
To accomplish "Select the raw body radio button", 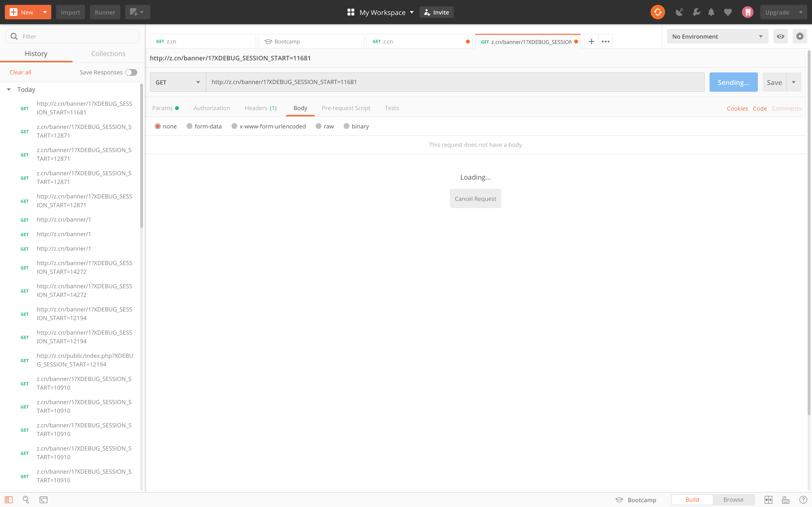I will coord(319,127).
